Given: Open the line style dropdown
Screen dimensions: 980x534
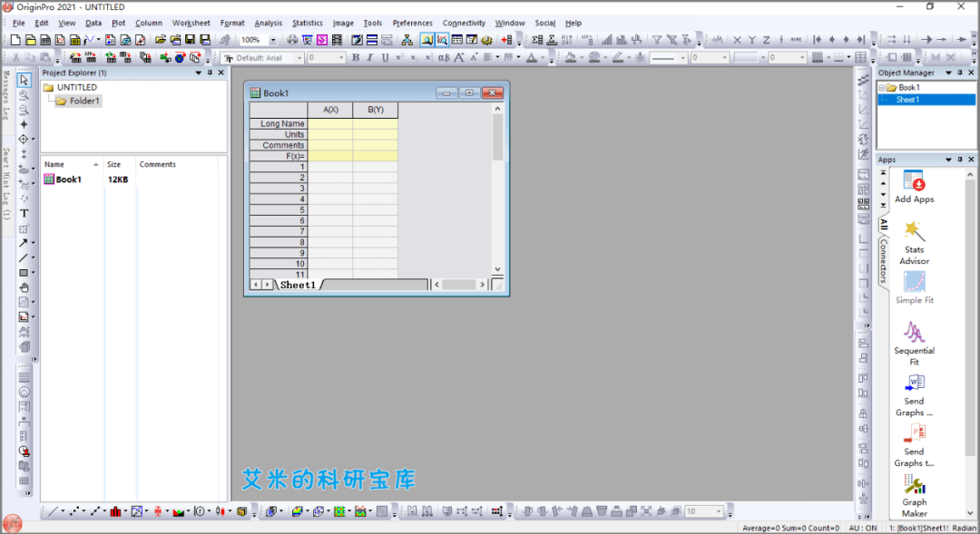Looking at the screenshot, I should coord(683,57).
